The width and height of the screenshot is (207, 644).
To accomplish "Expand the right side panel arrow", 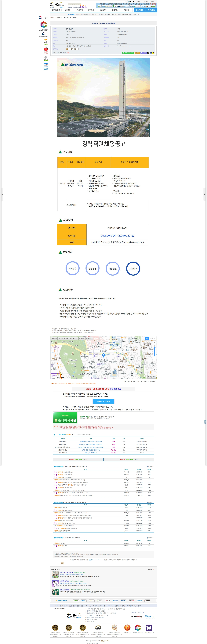I will pyautogui.click(x=205, y=194).
